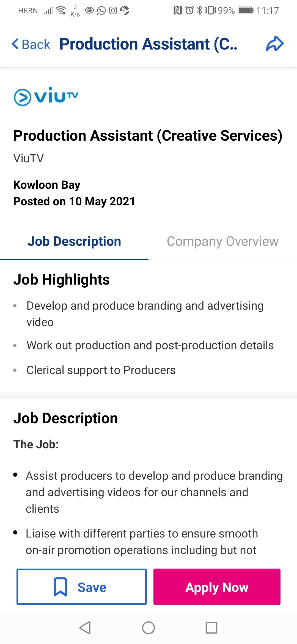Tap the Wi-Fi signal status icon
The height and width of the screenshot is (644, 297).
(61, 10)
